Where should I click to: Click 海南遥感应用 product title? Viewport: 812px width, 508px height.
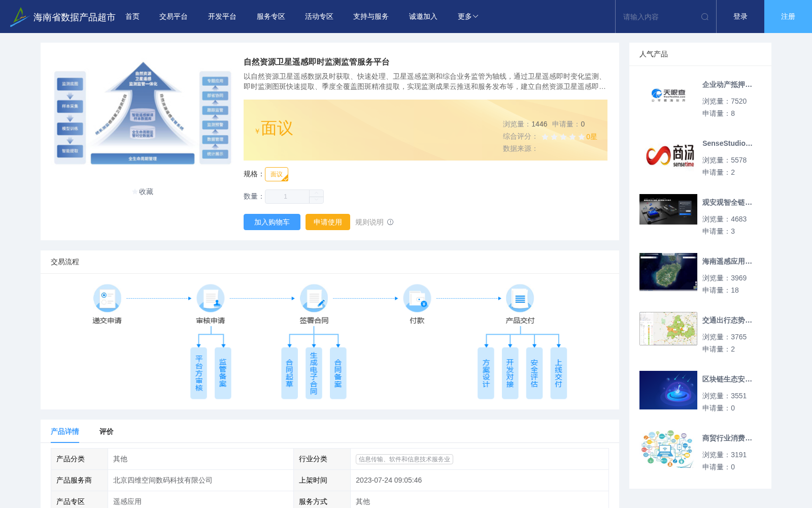727,262
